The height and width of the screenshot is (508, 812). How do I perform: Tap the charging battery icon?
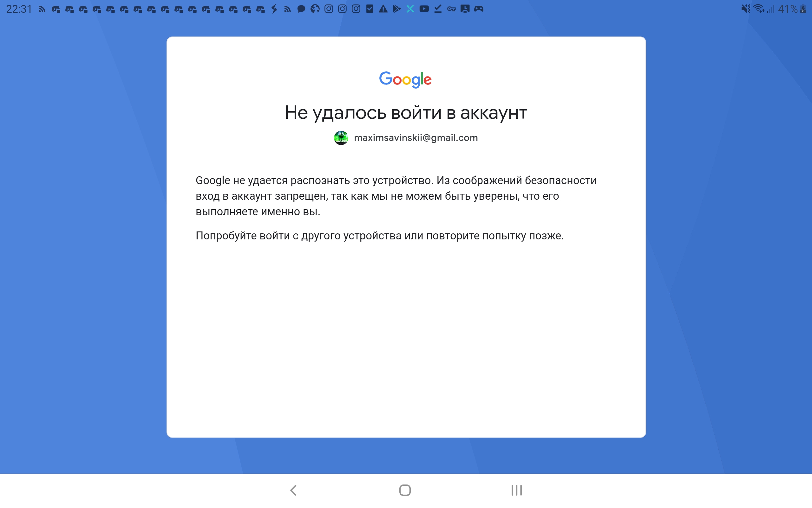[803, 9]
